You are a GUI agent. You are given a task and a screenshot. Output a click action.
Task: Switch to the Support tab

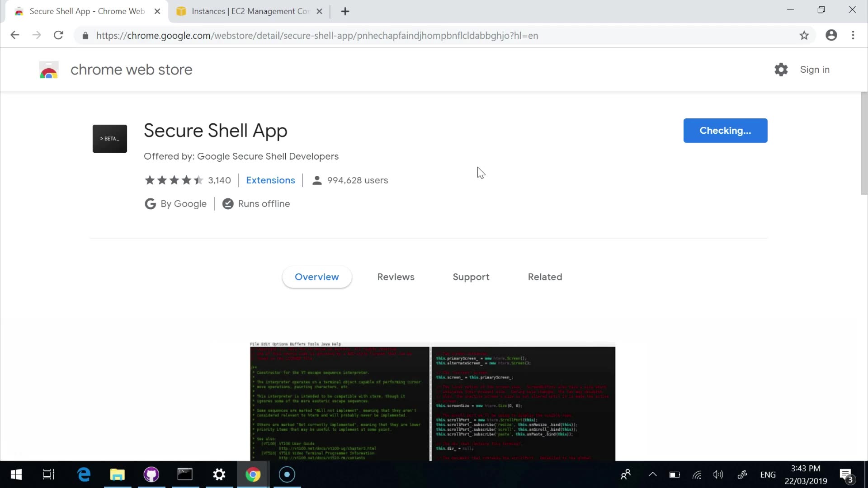click(x=471, y=277)
